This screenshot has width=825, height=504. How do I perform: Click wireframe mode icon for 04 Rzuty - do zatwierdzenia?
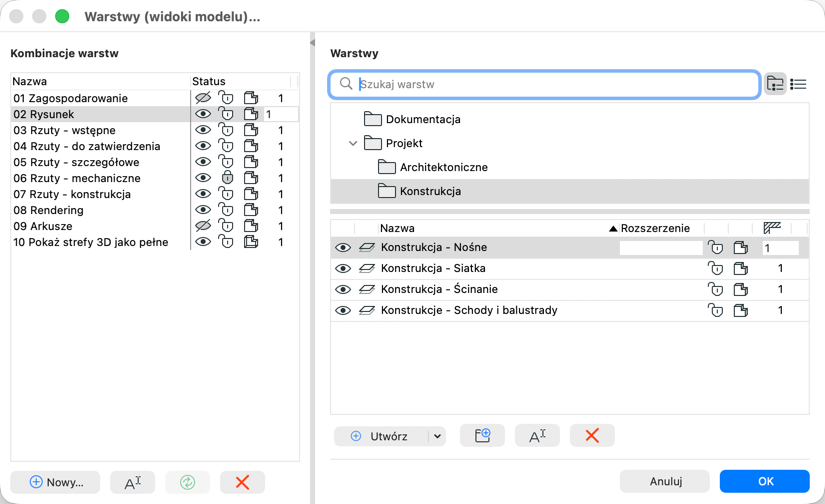pos(251,146)
